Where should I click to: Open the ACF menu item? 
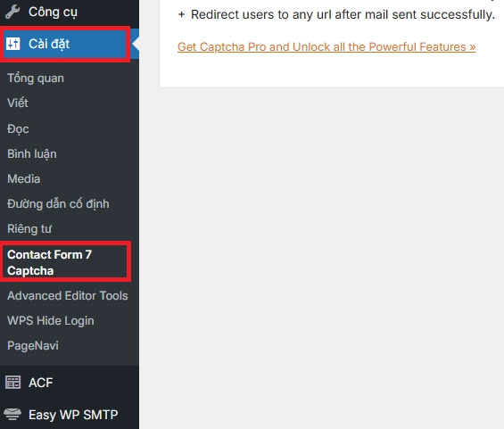pyautogui.click(x=70, y=383)
